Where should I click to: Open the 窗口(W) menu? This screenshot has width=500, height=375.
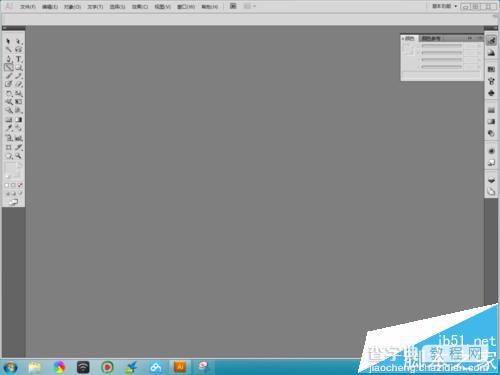(186, 6)
